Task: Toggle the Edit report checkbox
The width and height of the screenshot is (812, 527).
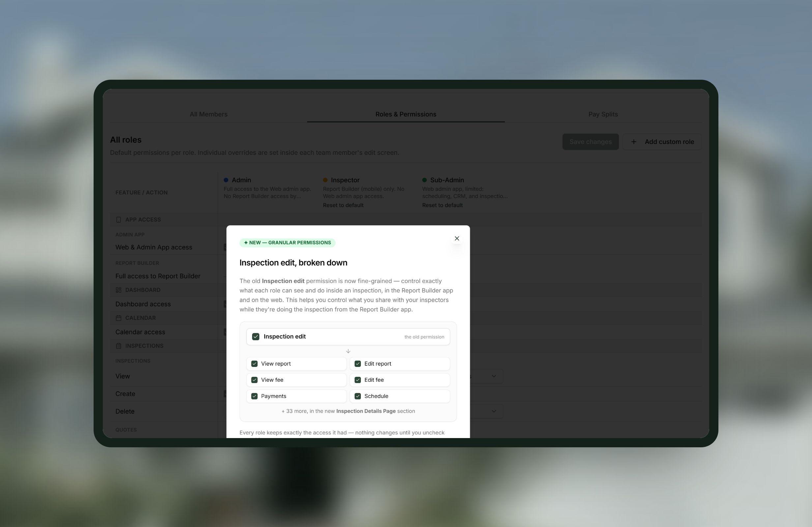Action: click(x=358, y=364)
